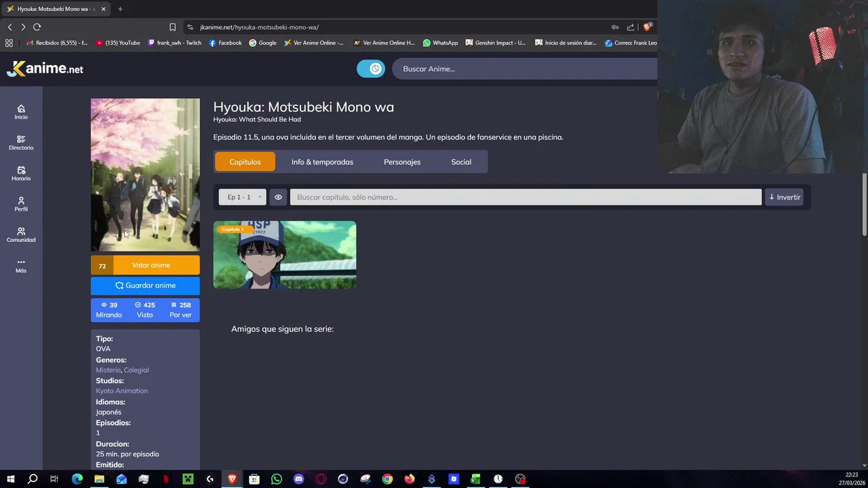Open the Windows Start menu
Screen dimensions: 868x488
10,479
